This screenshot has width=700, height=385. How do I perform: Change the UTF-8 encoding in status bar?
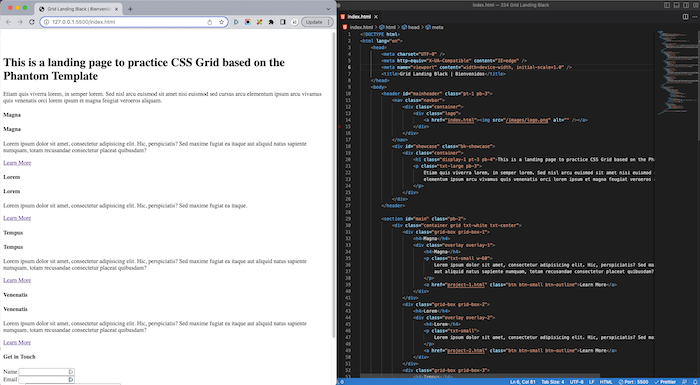click(576, 382)
